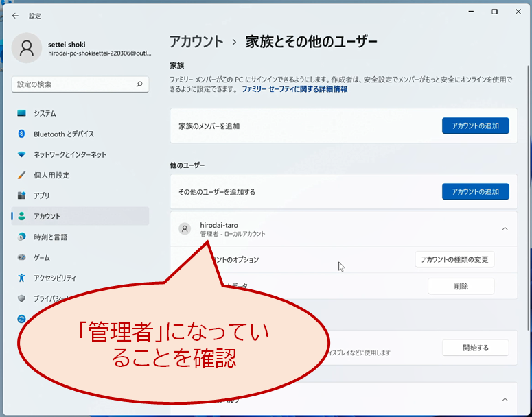Open Bluetooth とデバイス settings
Screen dimensions: 532x417
80,134
